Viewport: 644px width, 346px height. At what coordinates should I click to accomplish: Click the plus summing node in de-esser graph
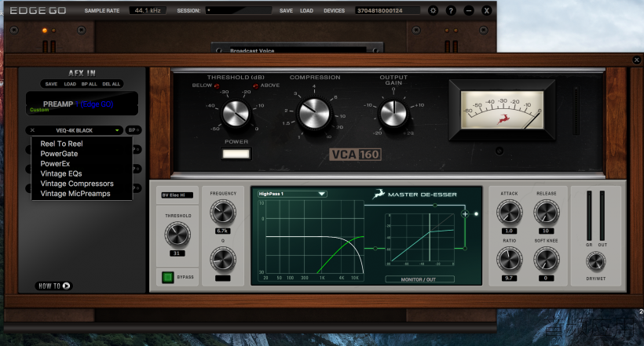coord(465,214)
